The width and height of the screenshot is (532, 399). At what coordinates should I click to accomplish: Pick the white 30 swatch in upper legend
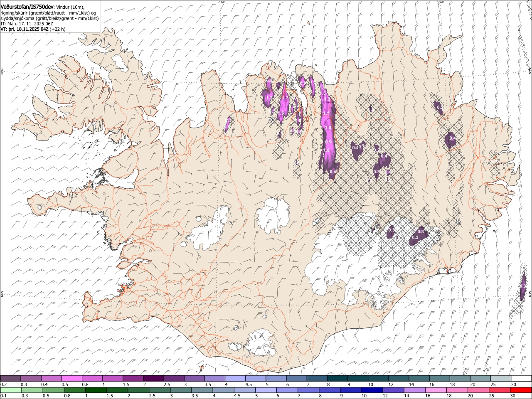coord(521,378)
